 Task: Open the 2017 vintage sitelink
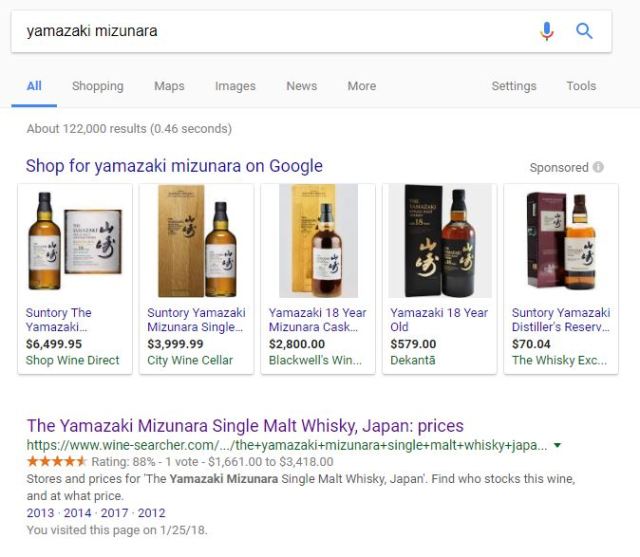click(114, 513)
